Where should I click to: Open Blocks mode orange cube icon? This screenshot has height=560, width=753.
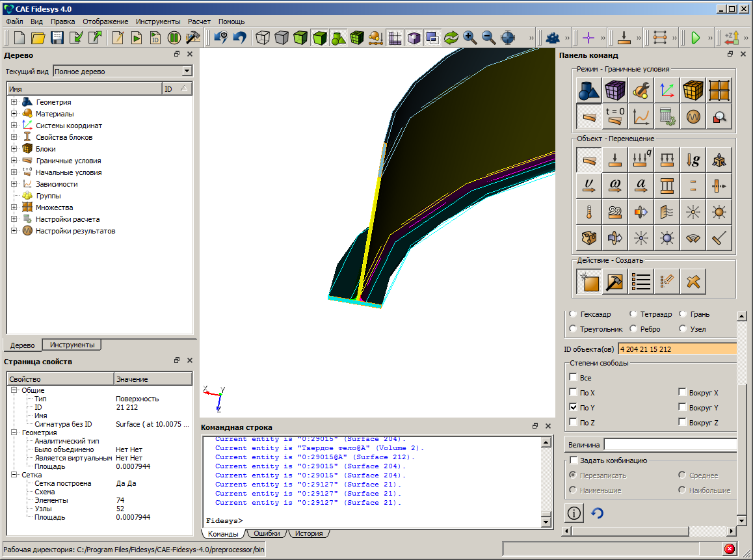tap(693, 90)
